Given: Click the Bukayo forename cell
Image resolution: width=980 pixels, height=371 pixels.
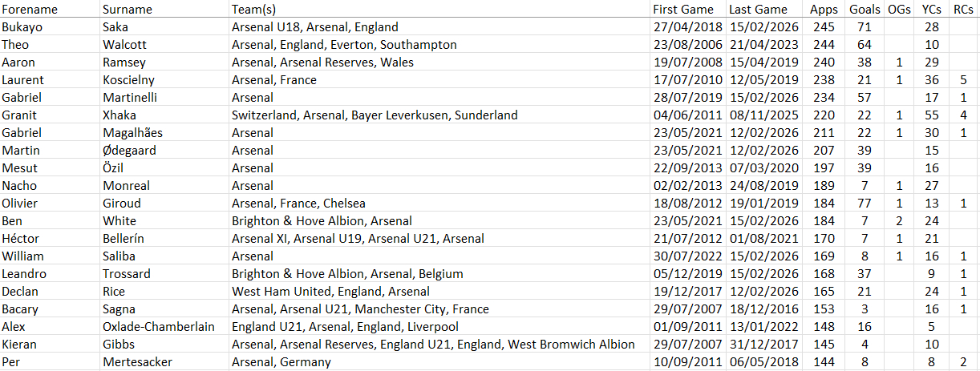Looking at the screenshot, I should click(22, 27).
